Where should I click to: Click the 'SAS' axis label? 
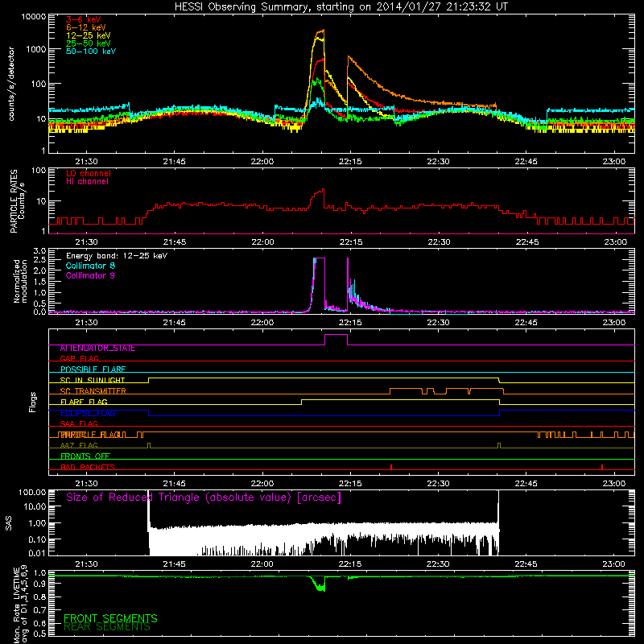[9, 523]
